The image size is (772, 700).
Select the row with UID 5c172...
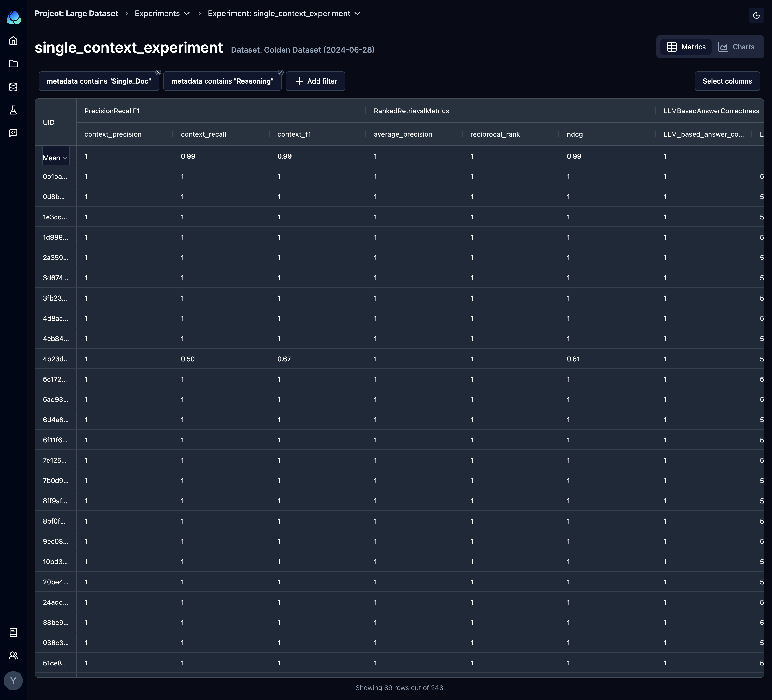pyautogui.click(x=400, y=379)
